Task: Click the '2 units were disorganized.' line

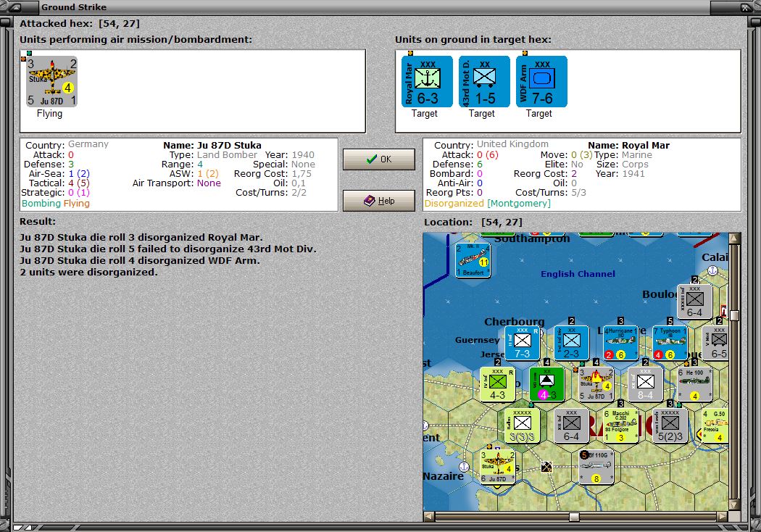Action: (x=89, y=273)
